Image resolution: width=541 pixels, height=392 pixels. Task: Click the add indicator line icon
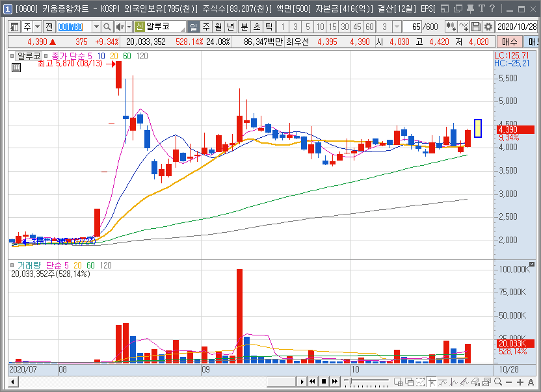click(x=464, y=27)
